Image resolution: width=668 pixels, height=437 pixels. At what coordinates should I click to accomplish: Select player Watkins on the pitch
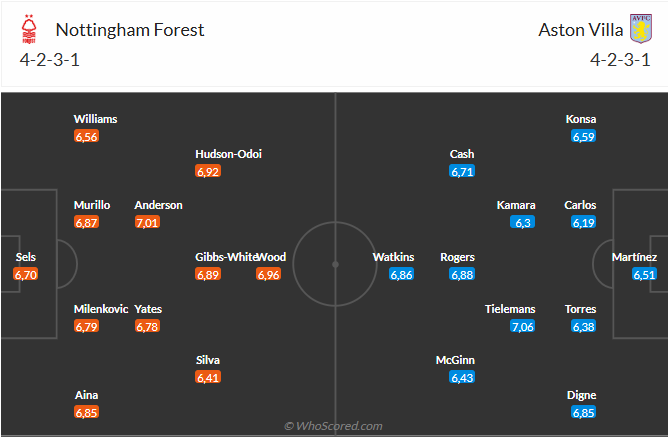393,257
